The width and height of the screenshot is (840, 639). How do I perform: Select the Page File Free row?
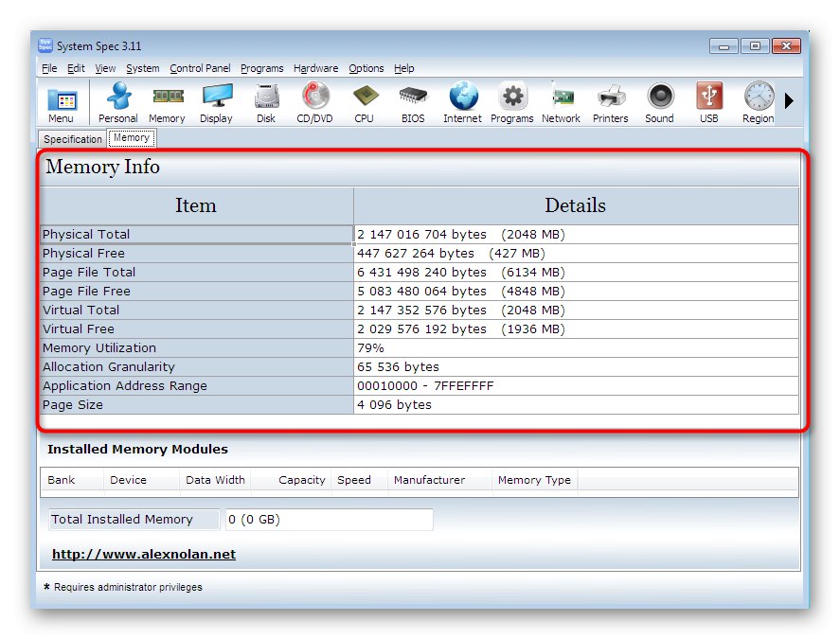(419, 292)
